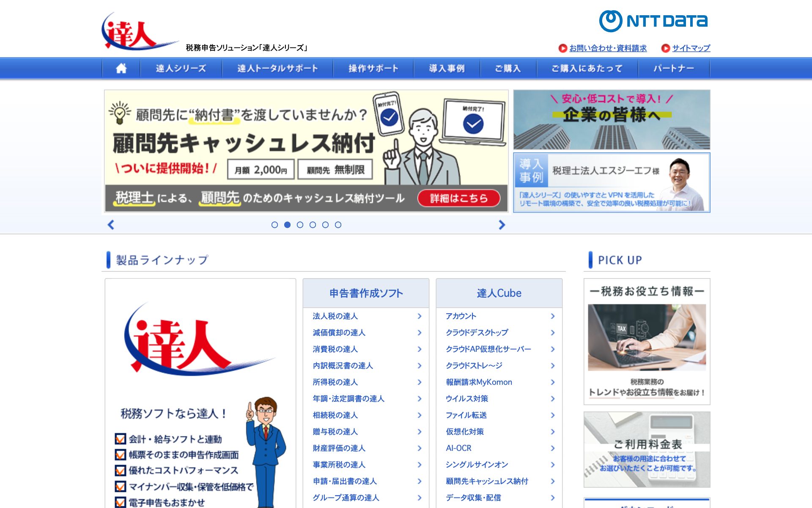Click chevron next to アカウント
This screenshot has width=812, height=508.
pos(553,316)
